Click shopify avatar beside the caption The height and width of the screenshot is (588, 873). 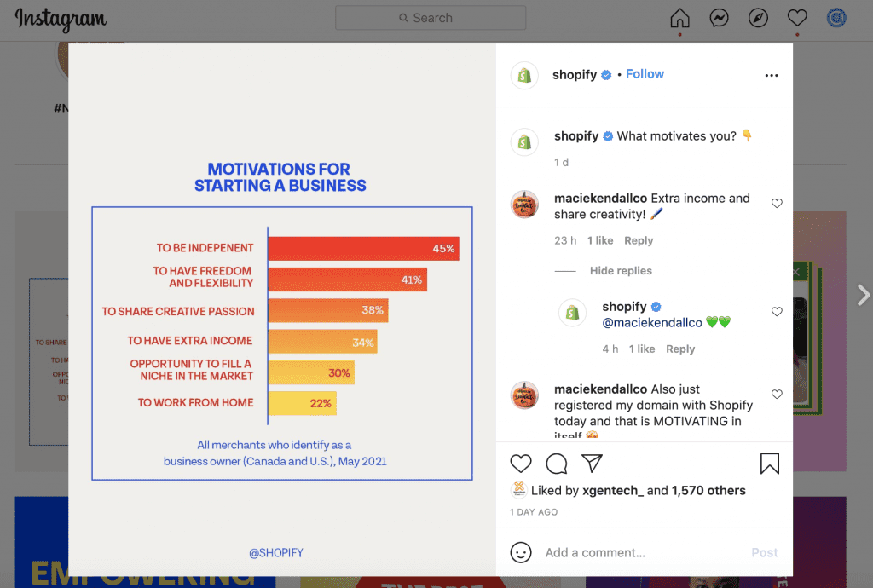[524, 141]
